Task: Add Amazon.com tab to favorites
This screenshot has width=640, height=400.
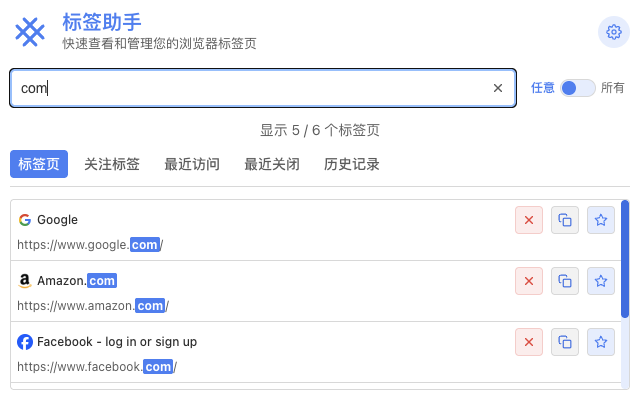Action: tap(601, 281)
